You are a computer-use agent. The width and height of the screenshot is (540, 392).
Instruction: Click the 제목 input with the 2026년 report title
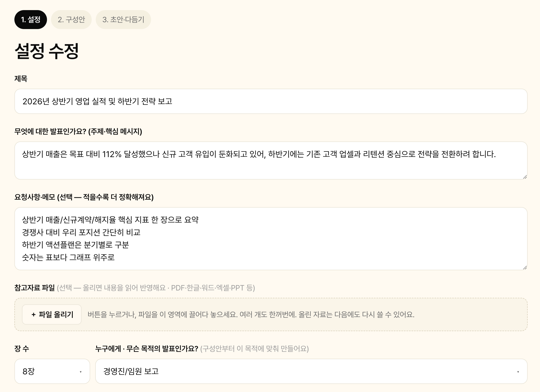pyautogui.click(x=271, y=101)
